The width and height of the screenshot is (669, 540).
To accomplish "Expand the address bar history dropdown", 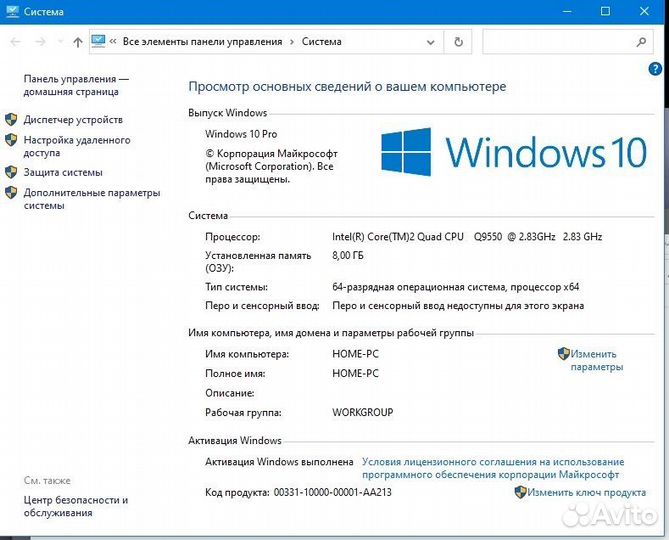I will tap(431, 42).
